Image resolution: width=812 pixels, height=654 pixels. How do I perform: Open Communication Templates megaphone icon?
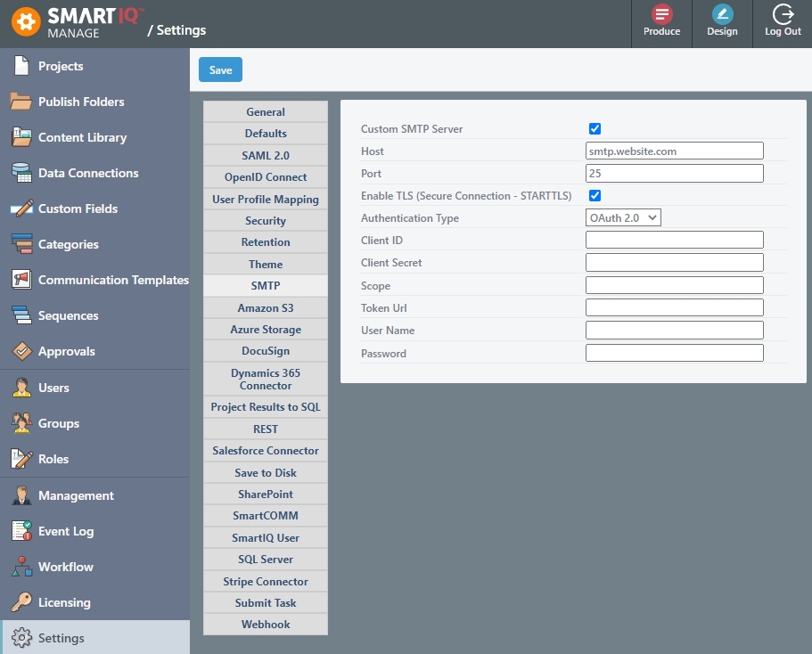(x=21, y=280)
